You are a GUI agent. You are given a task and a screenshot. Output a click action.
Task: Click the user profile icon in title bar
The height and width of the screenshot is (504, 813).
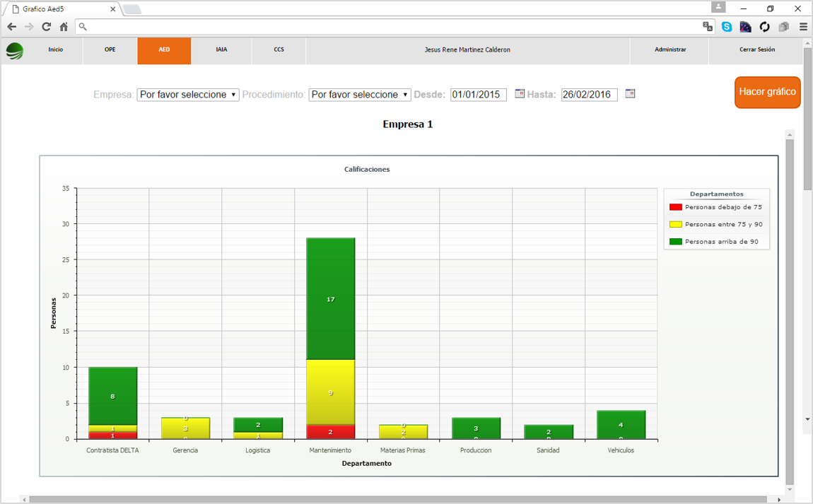[x=718, y=7]
